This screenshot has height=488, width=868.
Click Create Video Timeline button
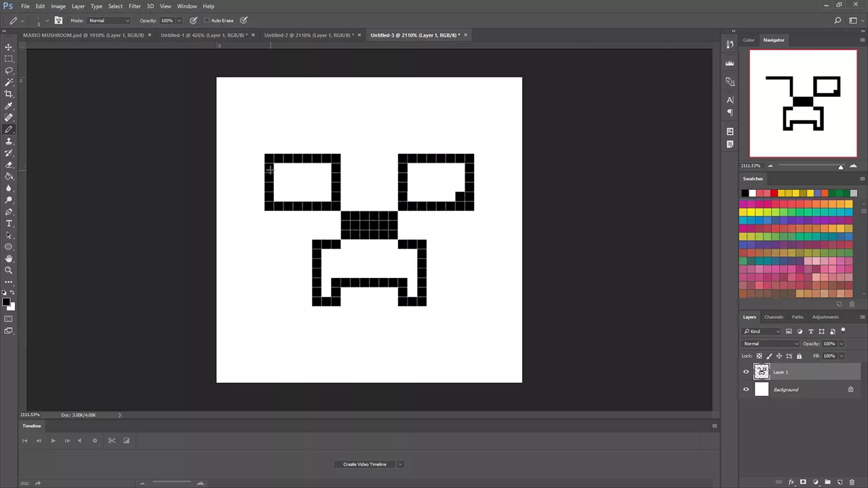coord(365,464)
